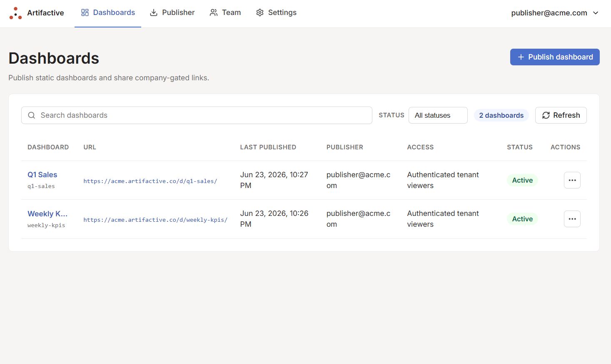
Task: Open the weekly-kpis URL link
Action: [155, 220]
